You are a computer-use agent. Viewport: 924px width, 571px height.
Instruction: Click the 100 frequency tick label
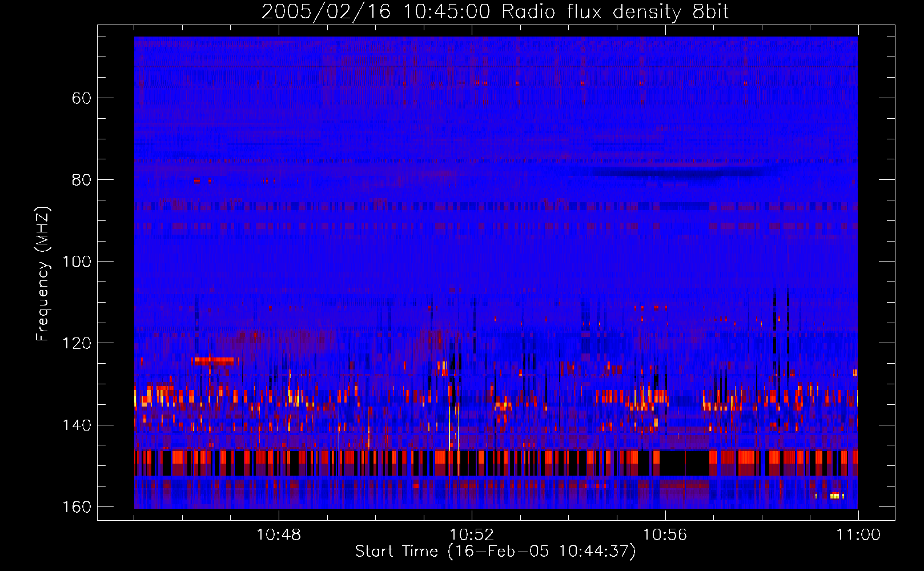click(77, 262)
